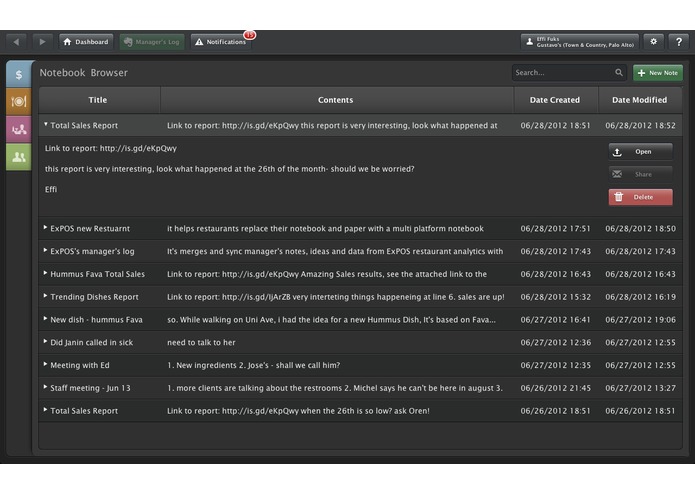Click the '06/27/2012 19:06' modified date
The width and height of the screenshot is (695, 494).
pyautogui.click(x=640, y=320)
